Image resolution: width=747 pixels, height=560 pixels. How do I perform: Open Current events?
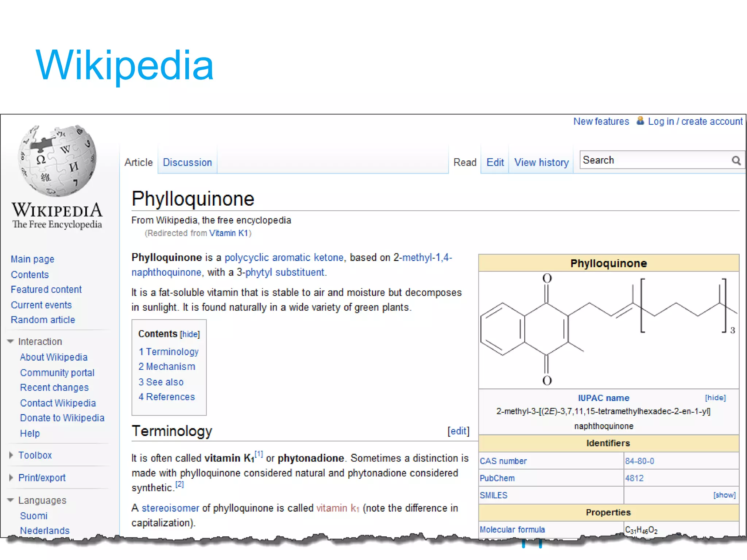click(41, 305)
